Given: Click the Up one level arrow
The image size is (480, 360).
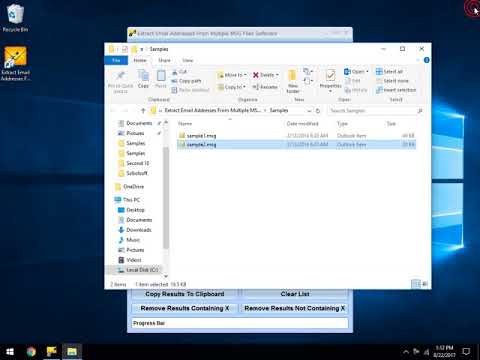Looking at the screenshot, I should click(x=143, y=111).
